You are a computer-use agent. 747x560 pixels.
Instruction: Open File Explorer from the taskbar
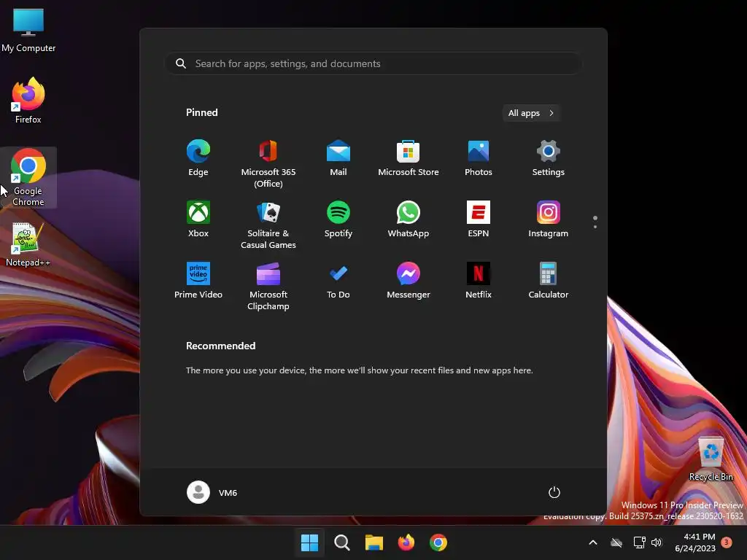374,542
